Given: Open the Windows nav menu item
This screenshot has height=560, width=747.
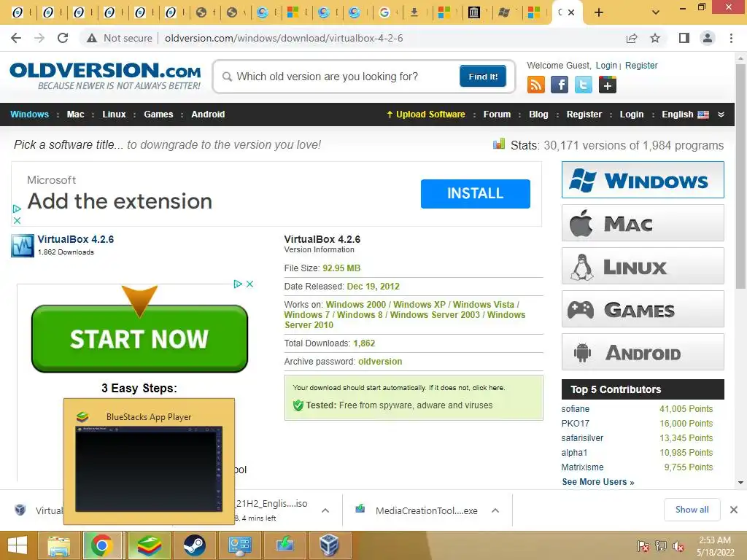Looking at the screenshot, I should (29, 114).
